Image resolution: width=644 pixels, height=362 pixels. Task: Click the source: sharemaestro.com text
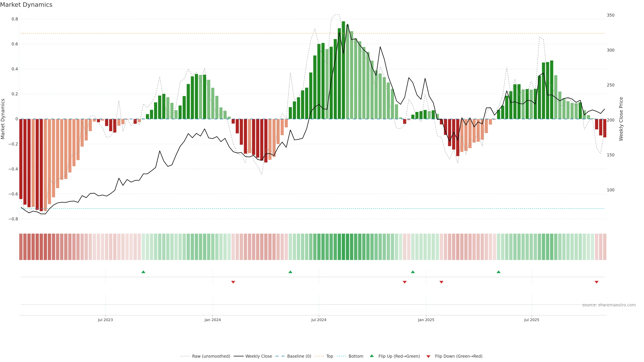[x=609, y=305]
